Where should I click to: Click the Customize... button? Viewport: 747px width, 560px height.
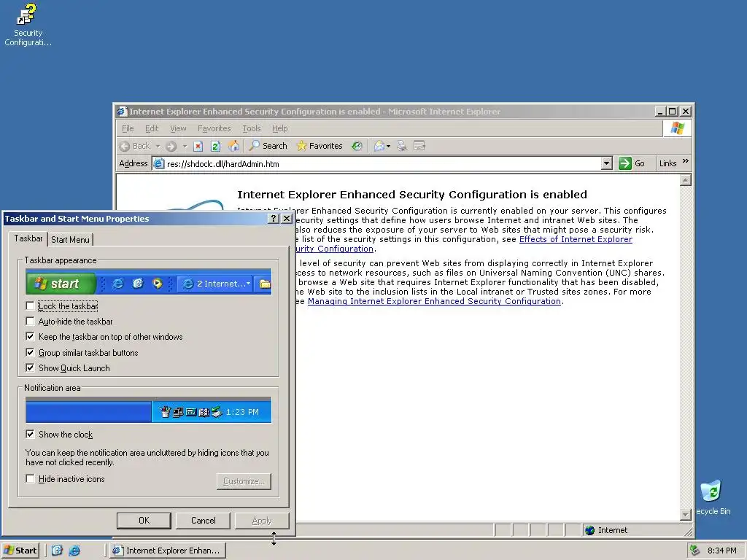[244, 481]
